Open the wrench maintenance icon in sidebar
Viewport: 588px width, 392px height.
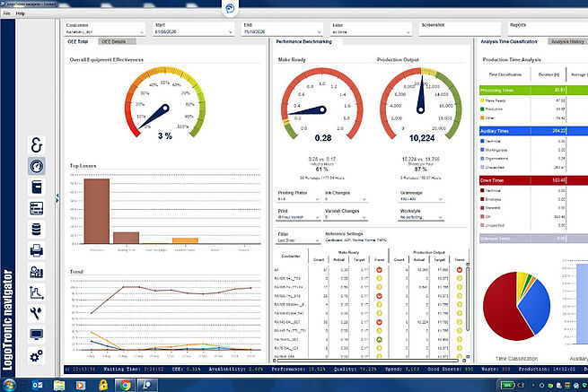(x=37, y=313)
